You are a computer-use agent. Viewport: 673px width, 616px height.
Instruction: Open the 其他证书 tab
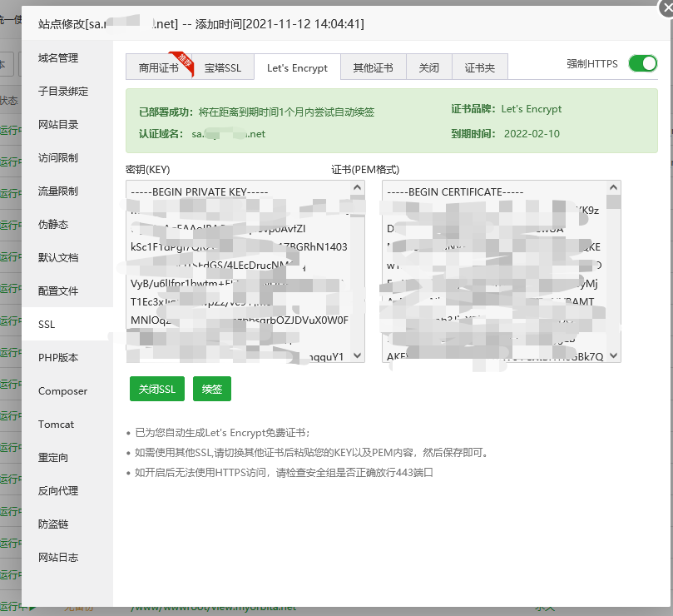pos(373,68)
